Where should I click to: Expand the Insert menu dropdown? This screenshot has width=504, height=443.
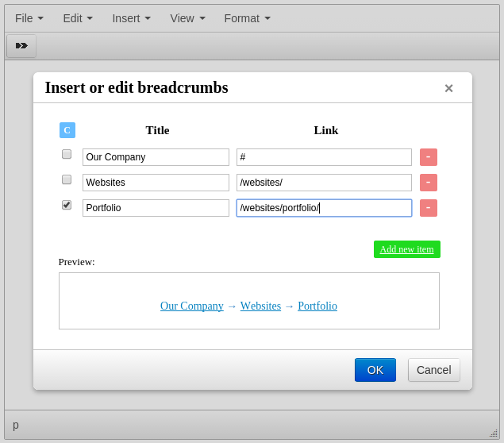[131, 18]
